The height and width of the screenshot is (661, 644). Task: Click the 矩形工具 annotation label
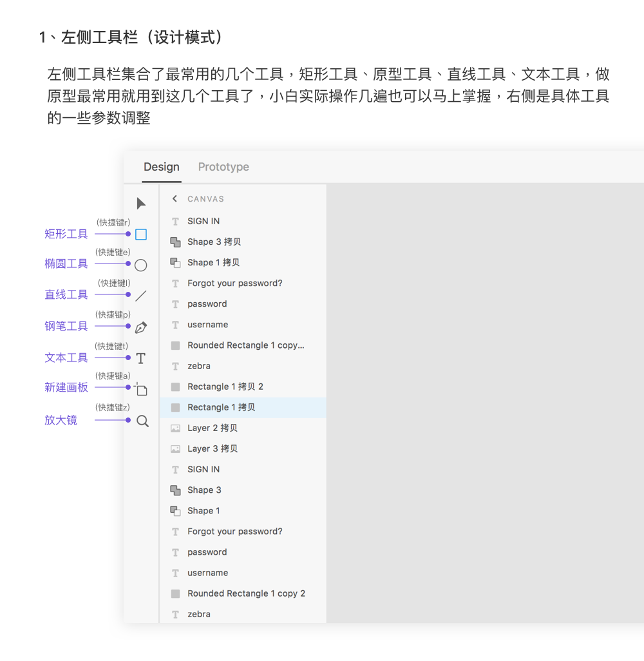pyautogui.click(x=66, y=234)
